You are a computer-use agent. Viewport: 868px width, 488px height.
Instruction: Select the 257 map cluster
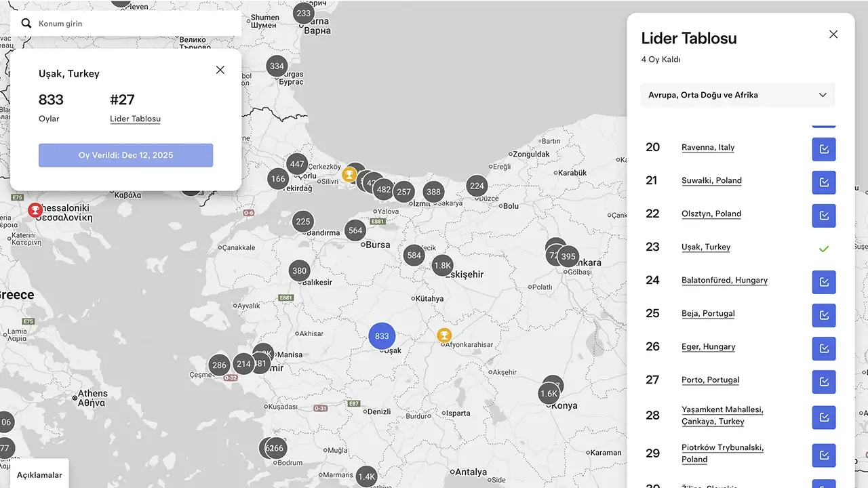click(404, 192)
